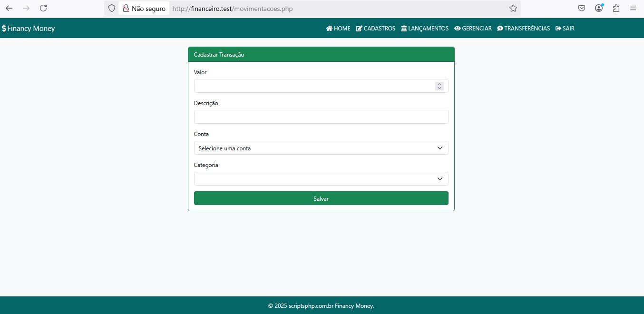Open the browser extensions puzzle icon
This screenshot has width=644, height=314.
[616, 8]
